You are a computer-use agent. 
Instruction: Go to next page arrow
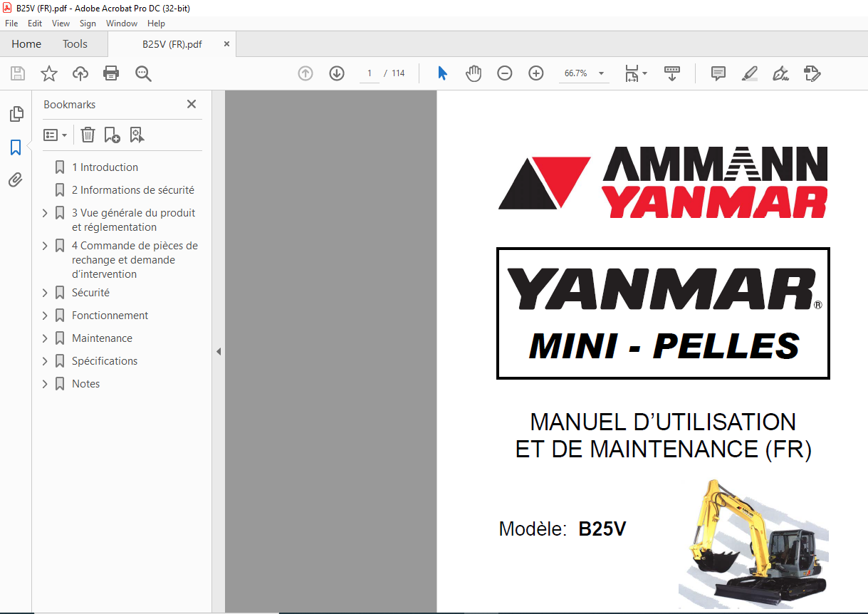337,73
